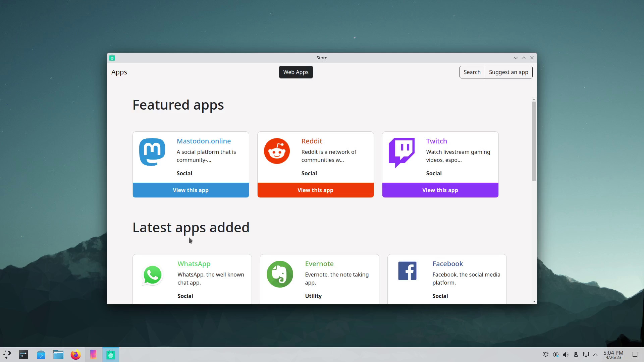This screenshot has width=644, height=362.
Task: Select the Web Apps tab
Action: point(296,72)
